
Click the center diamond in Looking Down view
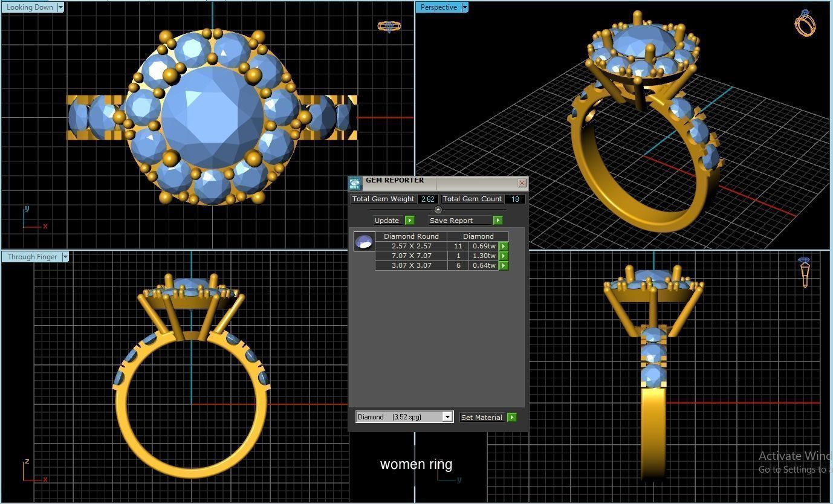click(x=212, y=117)
